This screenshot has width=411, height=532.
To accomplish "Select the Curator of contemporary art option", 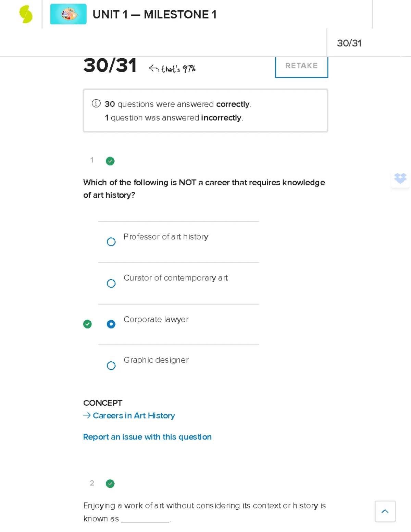I will pyautogui.click(x=111, y=283).
